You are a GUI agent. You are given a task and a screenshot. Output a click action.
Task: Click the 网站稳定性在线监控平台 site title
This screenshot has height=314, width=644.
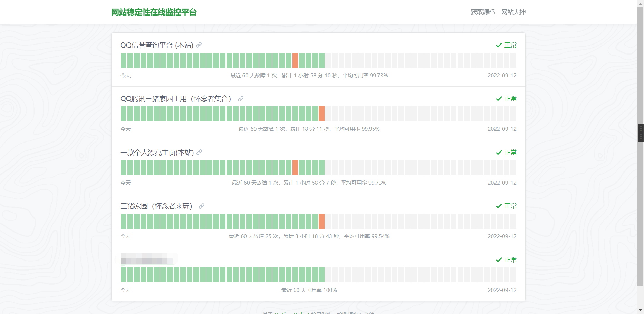(x=154, y=12)
